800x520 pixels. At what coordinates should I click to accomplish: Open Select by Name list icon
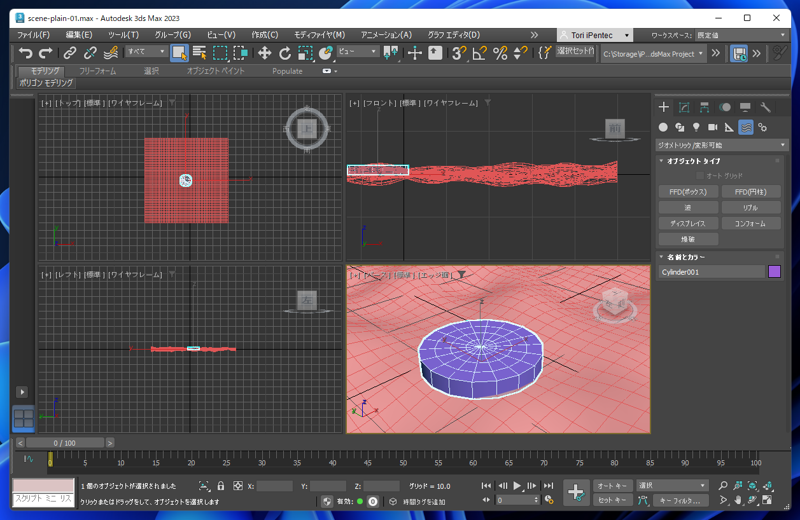tap(199, 53)
